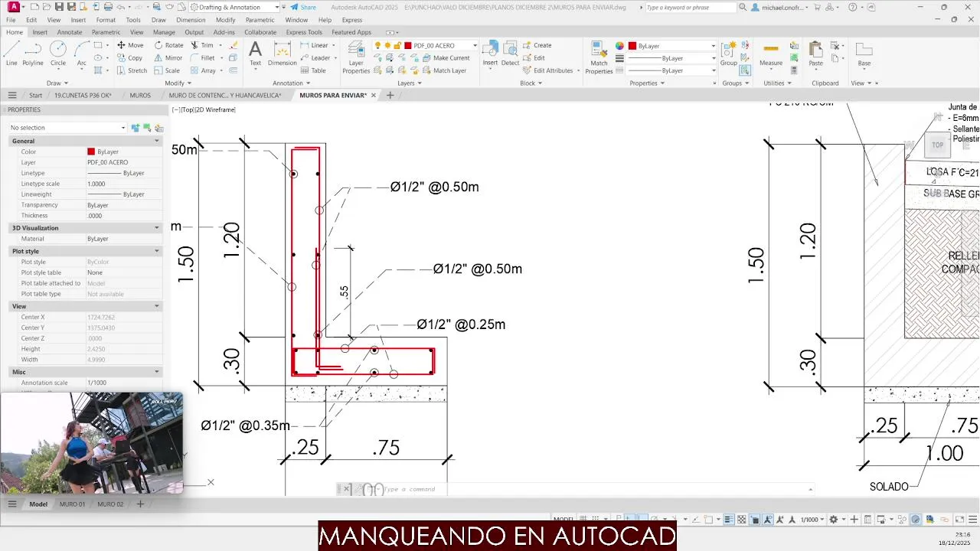Open the Express Tools ribbon tab

click(x=304, y=32)
